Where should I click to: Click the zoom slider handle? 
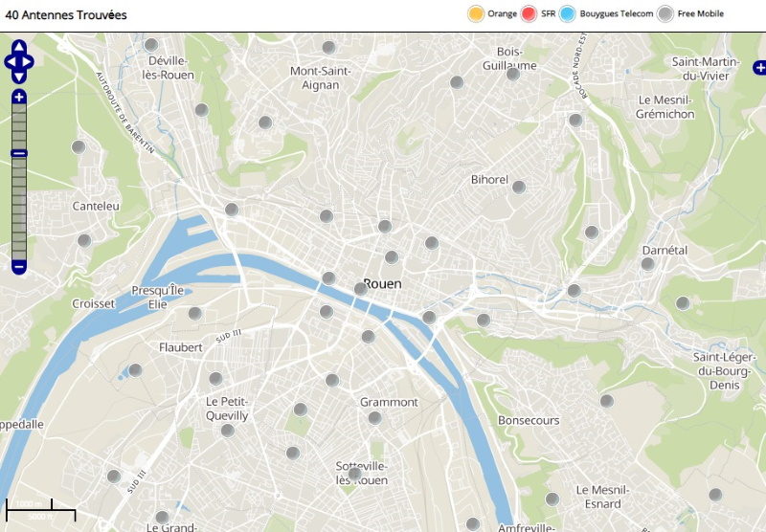19,153
